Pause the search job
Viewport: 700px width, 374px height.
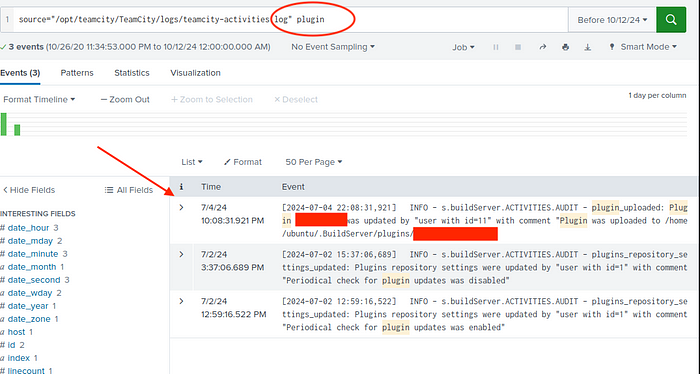[x=496, y=47]
